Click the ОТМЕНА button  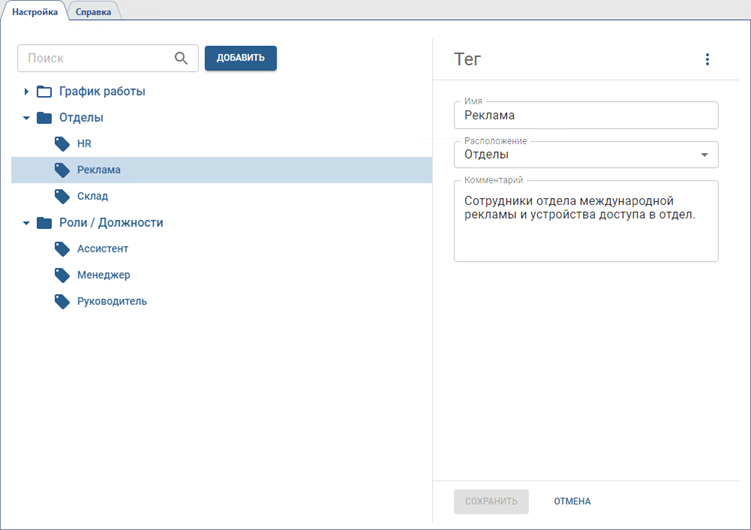(x=572, y=501)
